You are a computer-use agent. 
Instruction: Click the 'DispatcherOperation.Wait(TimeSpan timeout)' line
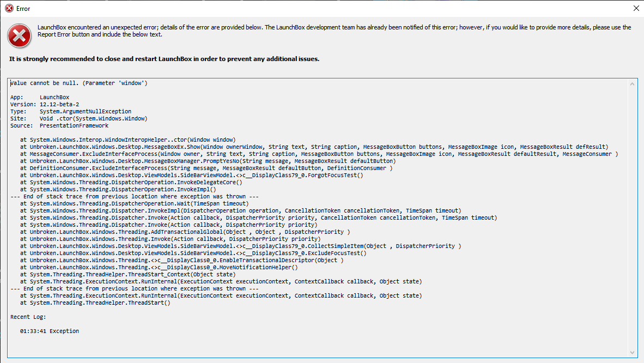pyautogui.click(x=135, y=203)
